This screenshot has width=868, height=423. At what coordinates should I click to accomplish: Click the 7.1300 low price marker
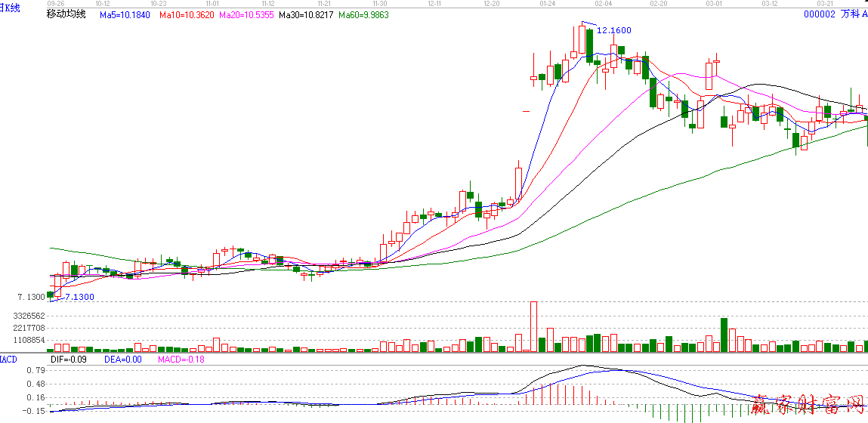coord(79,298)
